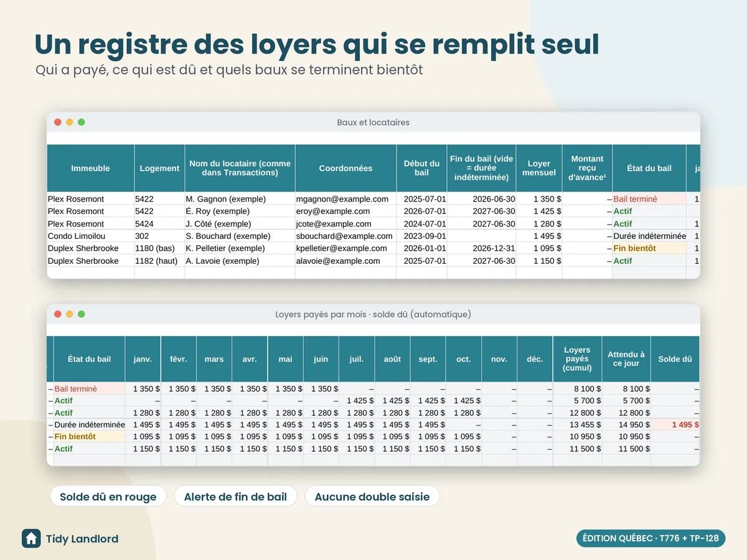Click the Tidy Landlord house logo icon
The width and height of the screenshot is (747, 560).
click(31, 538)
